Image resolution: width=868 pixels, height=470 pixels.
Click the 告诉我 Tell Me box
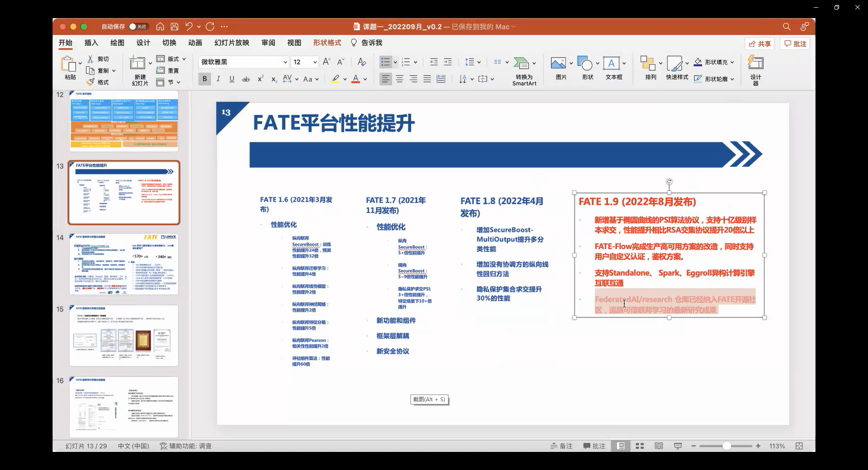click(x=367, y=42)
